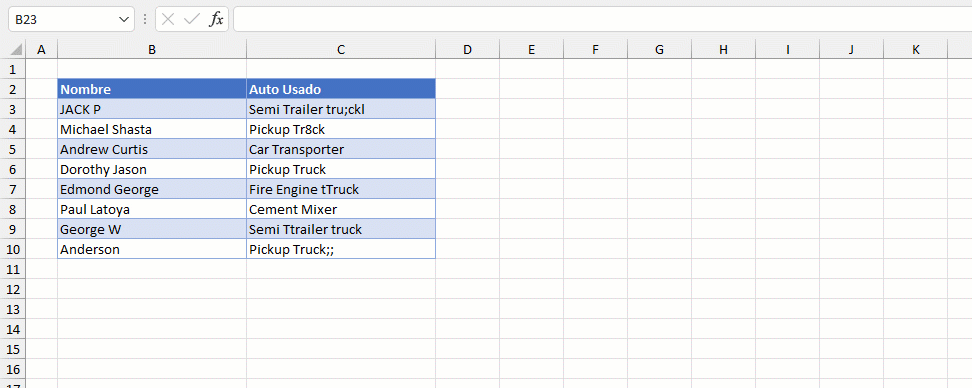Select the row 5 header
The height and width of the screenshot is (388, 972).
click(x=13, y=149)
